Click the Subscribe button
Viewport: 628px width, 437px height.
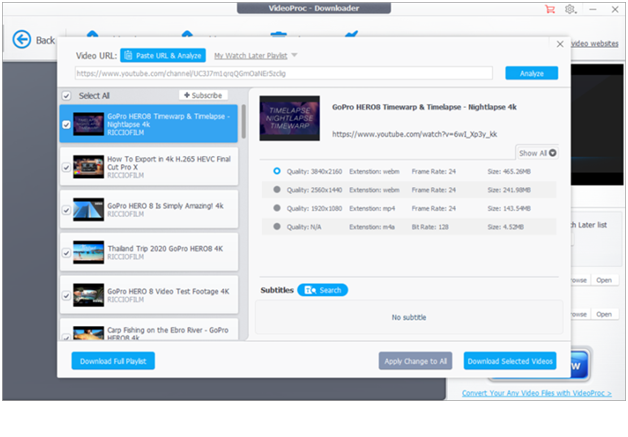203,95
